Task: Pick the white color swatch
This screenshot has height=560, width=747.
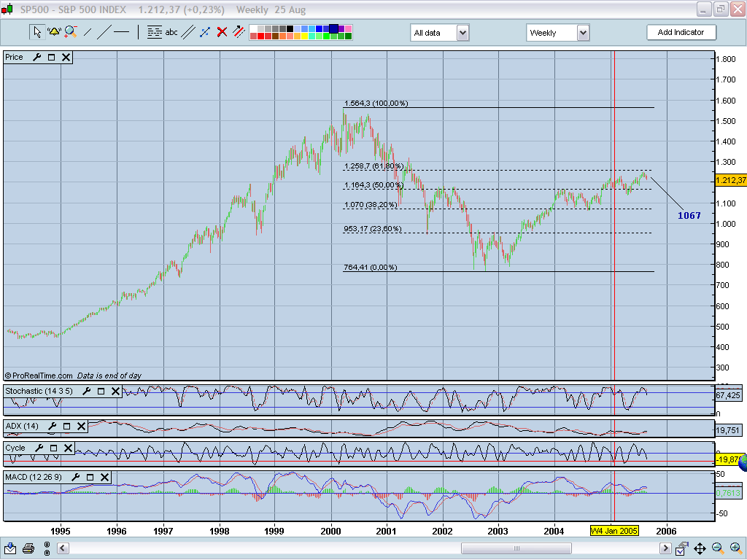Action: pos(253,28)
